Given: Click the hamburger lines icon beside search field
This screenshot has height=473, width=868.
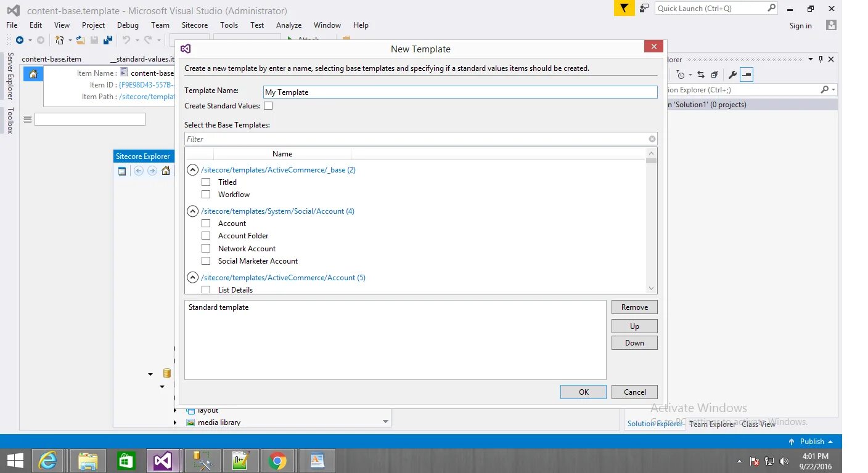Looking at the screenshot, I should click(27, 119).
